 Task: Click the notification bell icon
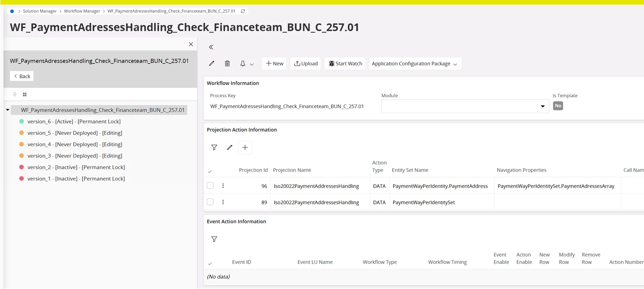pos(243,63)
